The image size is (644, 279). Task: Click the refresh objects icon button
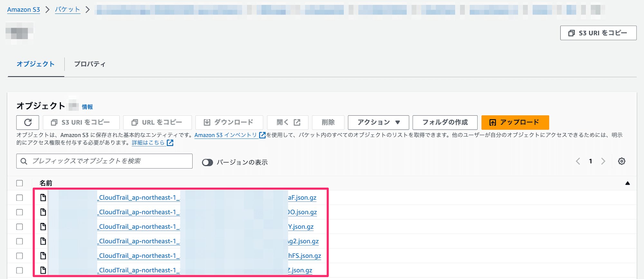click(x=28, y=122)
